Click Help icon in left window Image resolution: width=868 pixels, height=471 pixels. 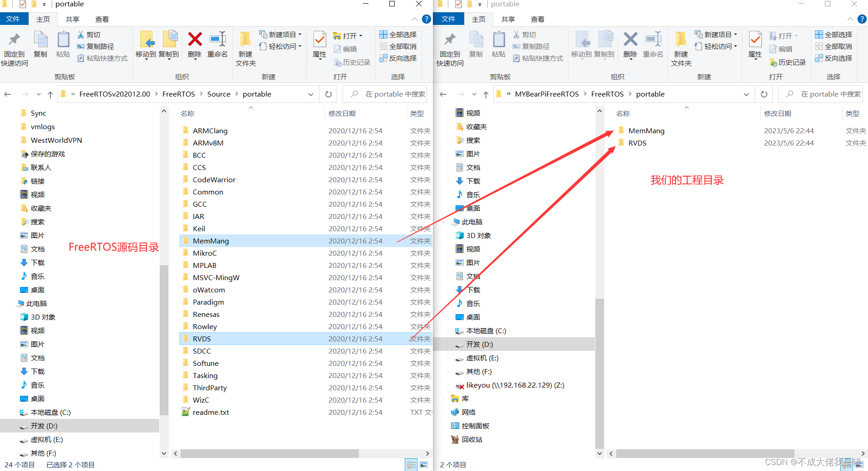(x=427, y=19)
